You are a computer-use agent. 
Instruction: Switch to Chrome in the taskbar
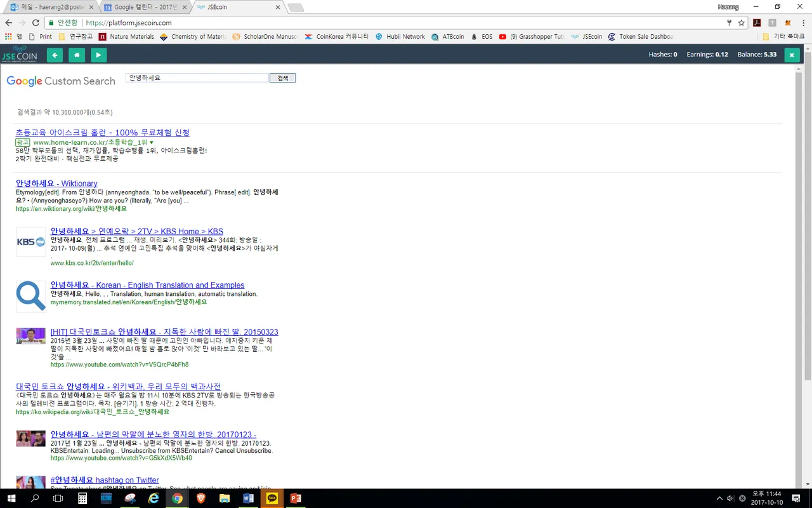[177, 498]
